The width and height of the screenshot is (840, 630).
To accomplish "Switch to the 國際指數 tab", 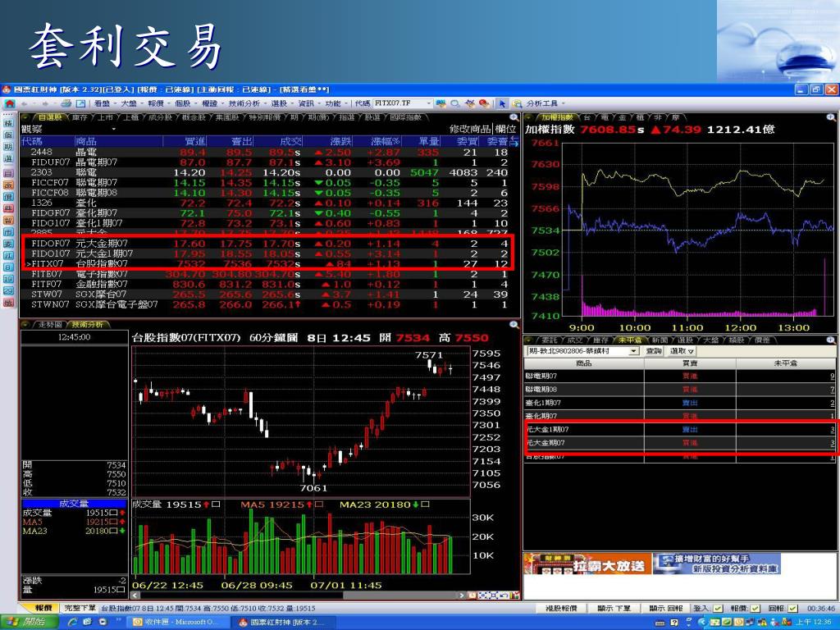I will [405, 117].
